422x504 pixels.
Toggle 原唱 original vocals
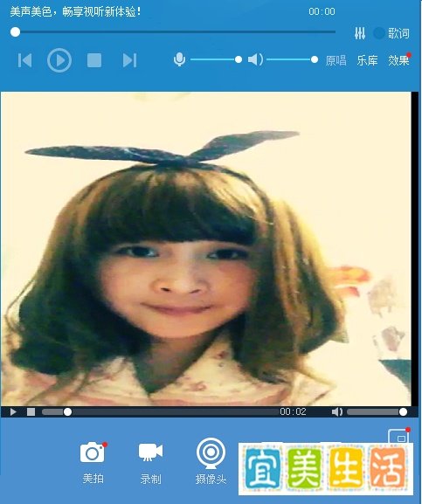pyautogui.click(x=336, y=60)
